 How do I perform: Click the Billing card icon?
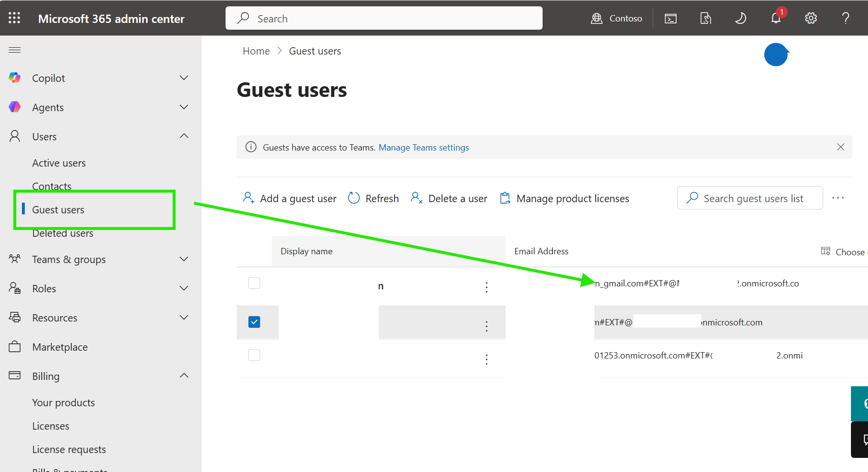click(15, 376)
